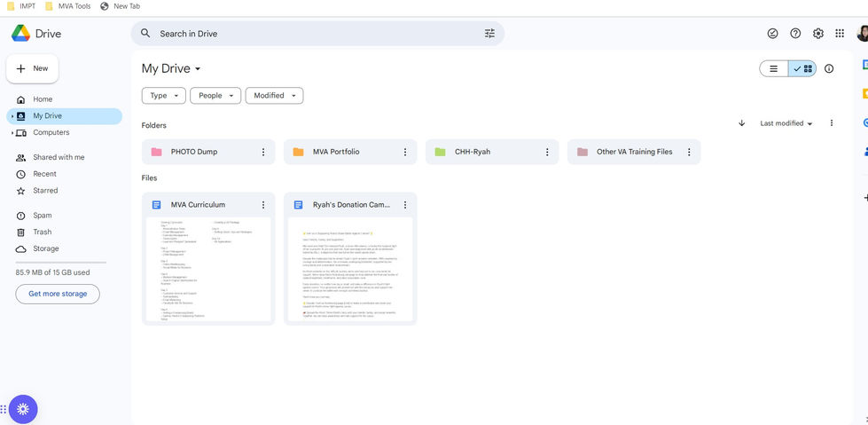Image resolution: width=868 pixels, height=425 pixels.
Task: Open more actions for PHOTO Dump folder
Action: (263, 152)
